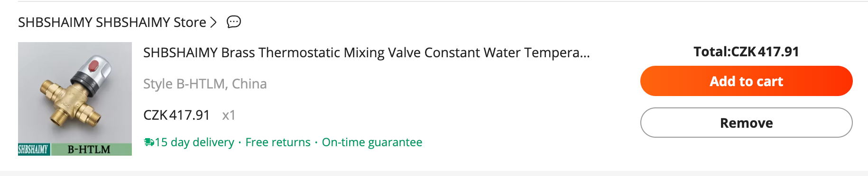868x176 pixels.
Task: Click the red knob in the product photo
Action: (94, 66)
